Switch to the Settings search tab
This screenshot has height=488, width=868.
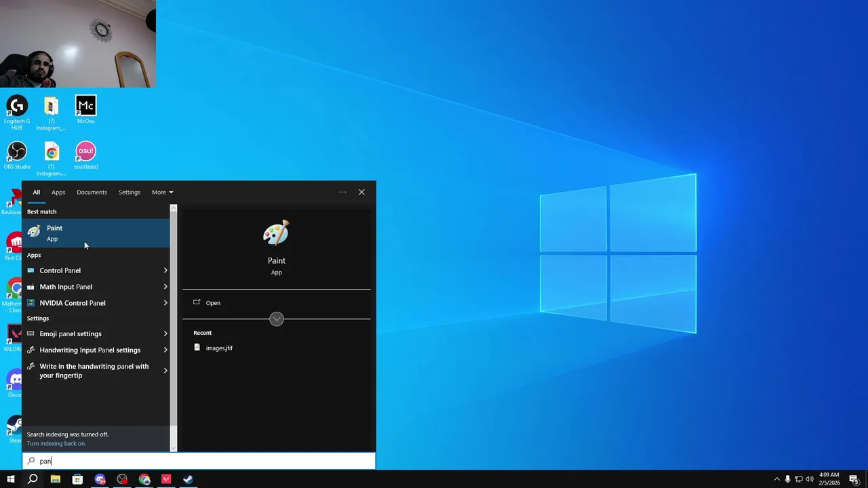pyautogui.click(x=130, y=192)
